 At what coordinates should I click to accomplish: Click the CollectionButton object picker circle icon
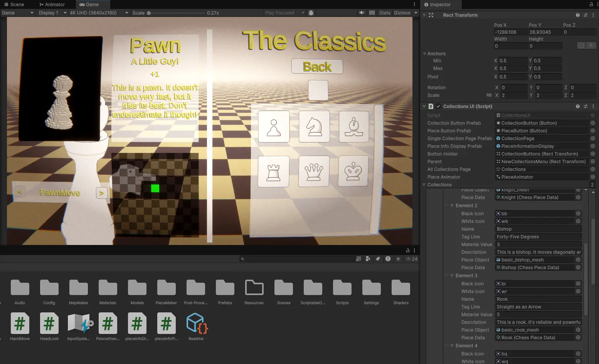pyautogui.click(x=592, y=123)
